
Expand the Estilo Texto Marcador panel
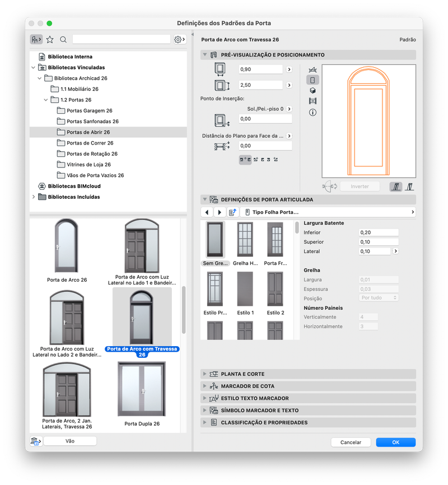coord(204,398)
